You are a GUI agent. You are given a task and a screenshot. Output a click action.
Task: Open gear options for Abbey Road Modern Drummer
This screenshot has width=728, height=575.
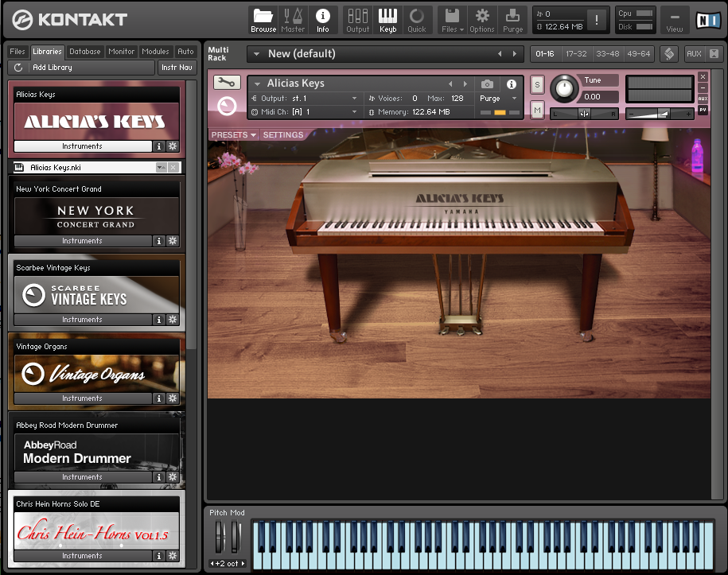click(x=173, y=477)
